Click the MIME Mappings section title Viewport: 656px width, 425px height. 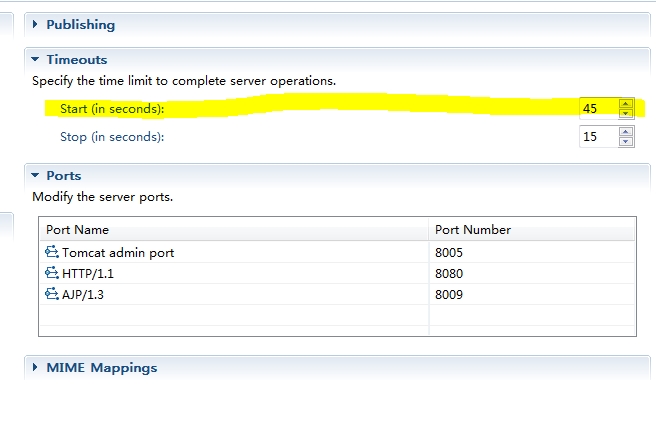[x=102, y=368]
